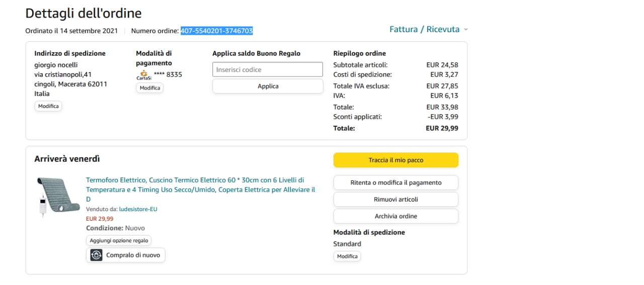
Task: Click the highlighted order number
Action: tap(216, 31)
